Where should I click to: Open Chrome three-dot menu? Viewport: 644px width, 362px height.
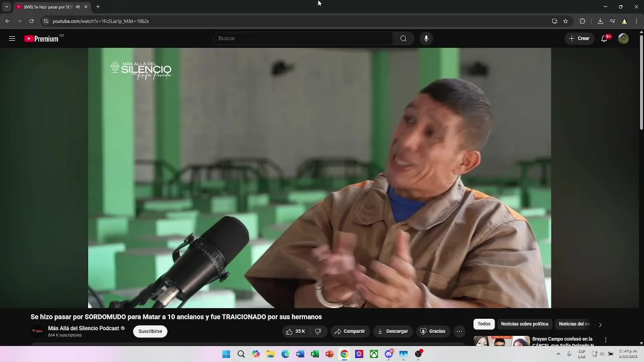tap(637, 21)
